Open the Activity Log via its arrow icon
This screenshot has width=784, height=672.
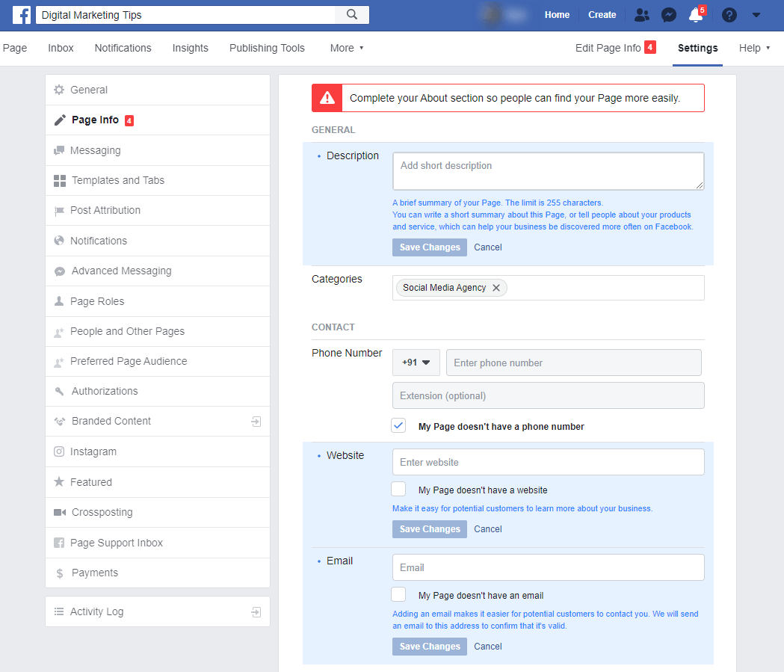click(256, 611)
